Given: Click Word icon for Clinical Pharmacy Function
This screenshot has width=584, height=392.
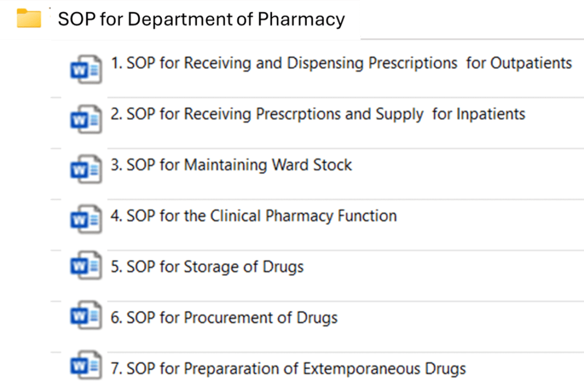Looking at the screenshot, I should click(86, 223).
